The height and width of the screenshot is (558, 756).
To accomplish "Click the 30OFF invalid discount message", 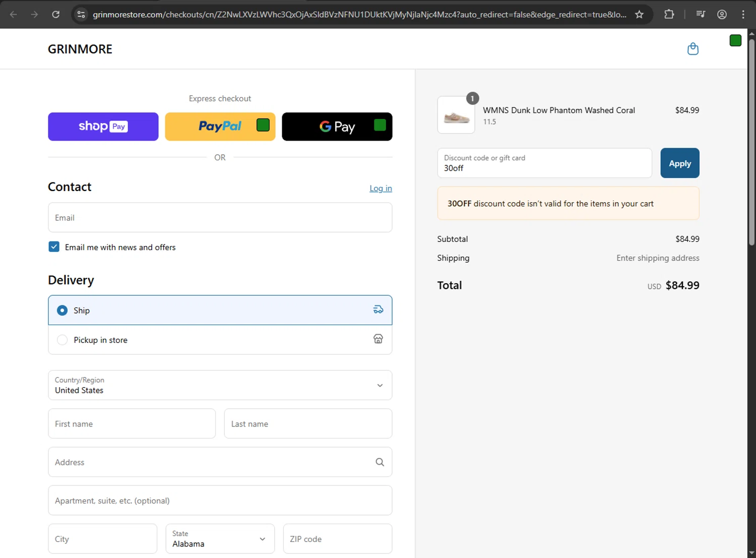I will click(x=568, y=203).
